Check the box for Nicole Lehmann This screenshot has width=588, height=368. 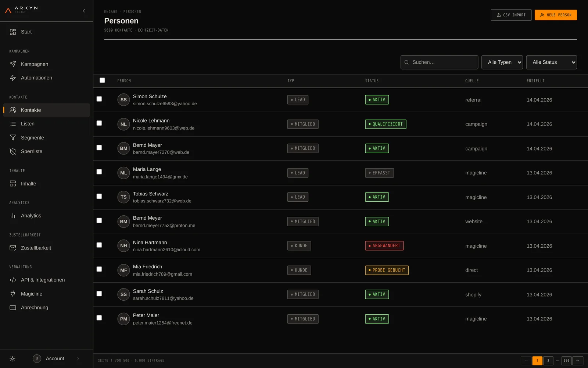pyautogui.click(x=99, y=123)
